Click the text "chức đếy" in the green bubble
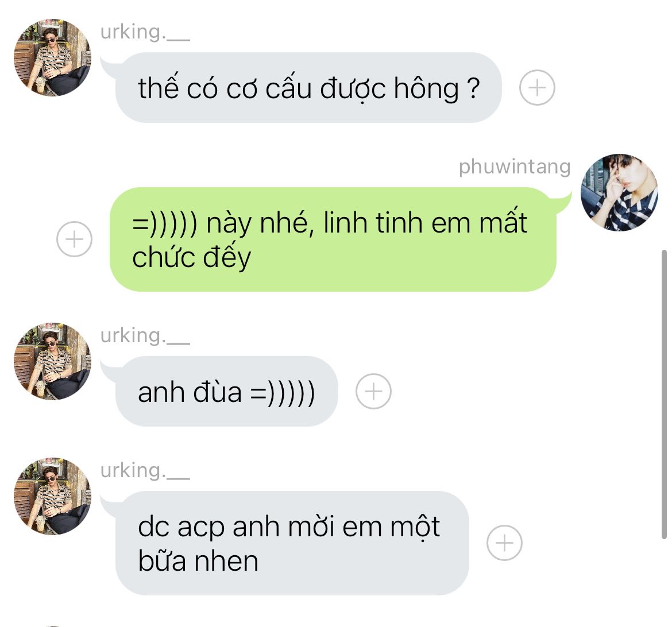The image size is (672, 627). coord(192,257)
